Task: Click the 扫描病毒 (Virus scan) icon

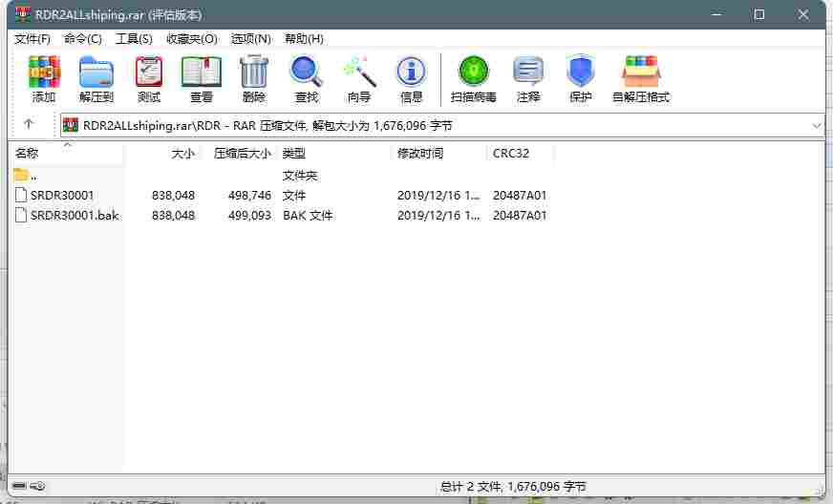Action: click(474, 72)
